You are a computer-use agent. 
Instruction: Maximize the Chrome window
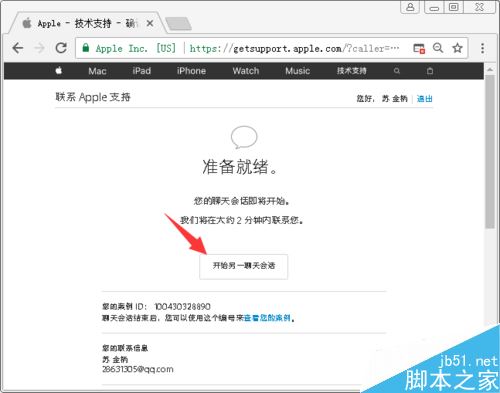tap(453, 7)
